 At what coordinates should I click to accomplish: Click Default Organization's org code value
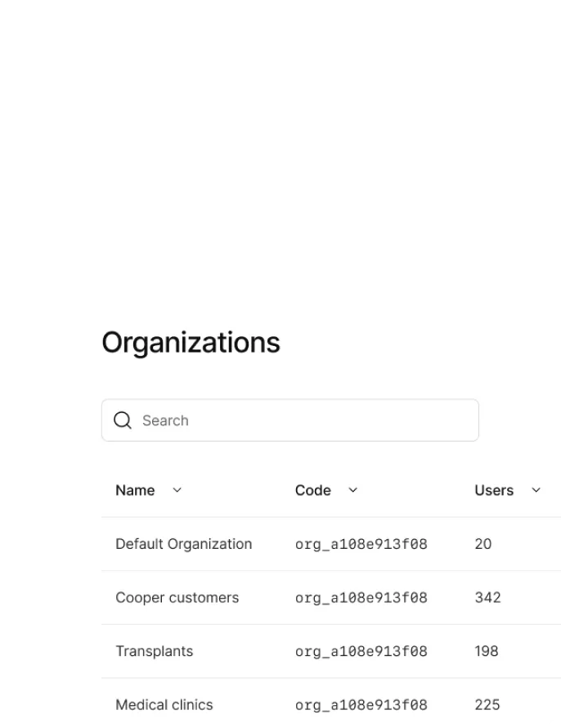point(361,544)
